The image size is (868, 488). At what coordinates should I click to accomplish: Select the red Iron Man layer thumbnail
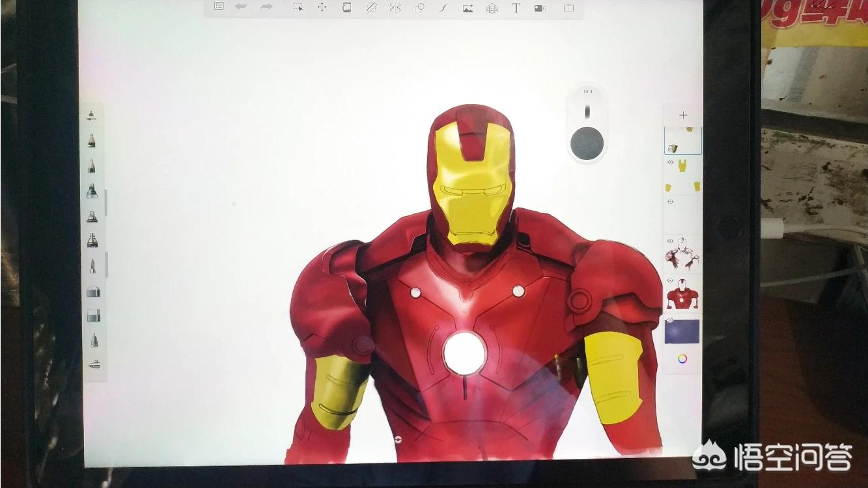tap(682, 293)
